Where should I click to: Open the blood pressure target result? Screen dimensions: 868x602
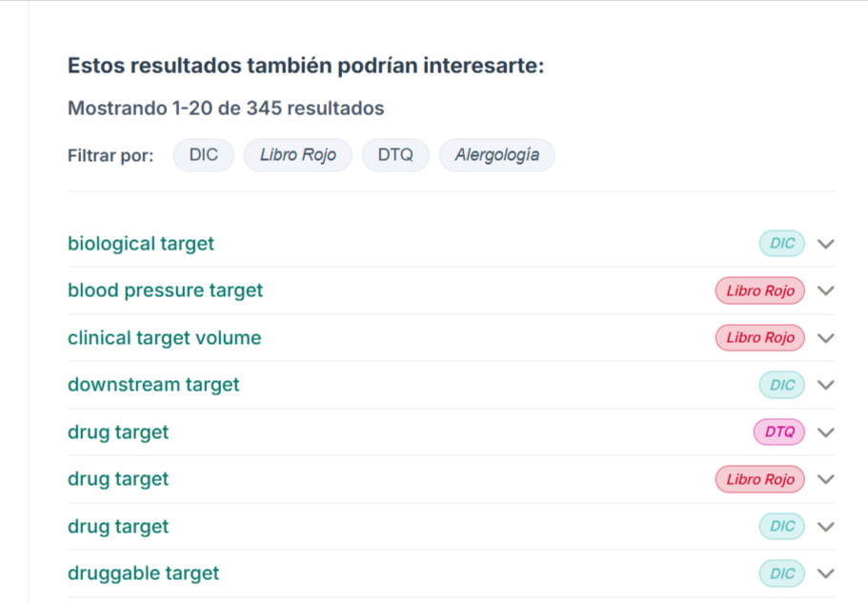pyautogui.click(x=165, y=291)
